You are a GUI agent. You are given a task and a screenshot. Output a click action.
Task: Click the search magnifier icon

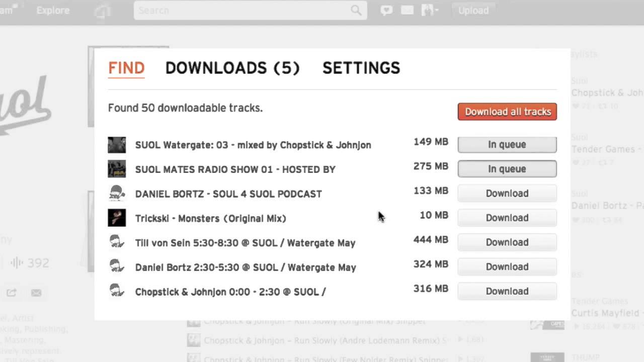tap(356, 11)
